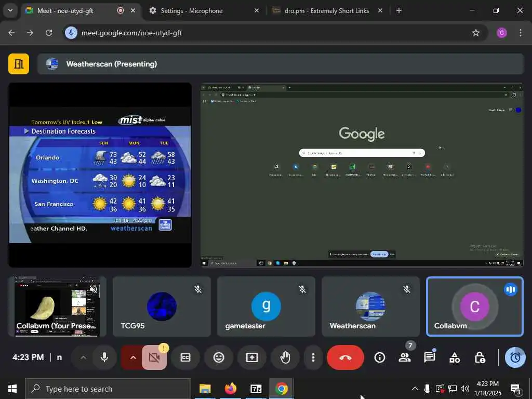Select the gametester participant tile
The width and height of the screenshot is (532, 399).
click(x=267, y=307)
